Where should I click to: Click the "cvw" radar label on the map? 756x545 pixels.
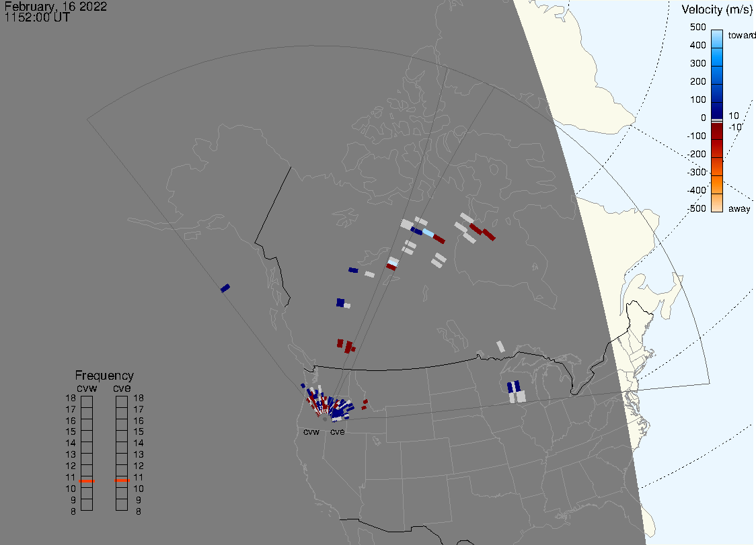(x=311, y=431)
